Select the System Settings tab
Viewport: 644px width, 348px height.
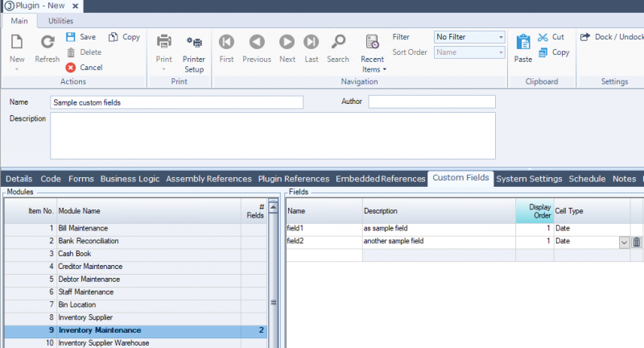pyautogui.click(x=529, y=179)
